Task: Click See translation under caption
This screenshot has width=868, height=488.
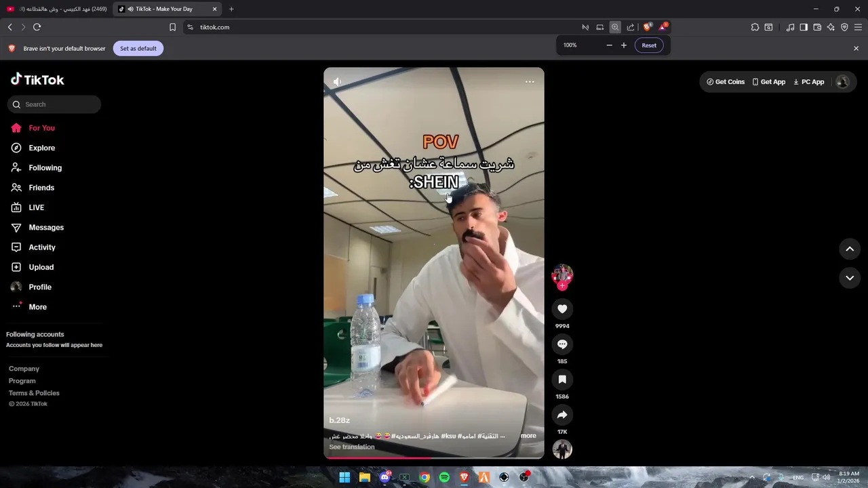Action: [x=351, y=447]
